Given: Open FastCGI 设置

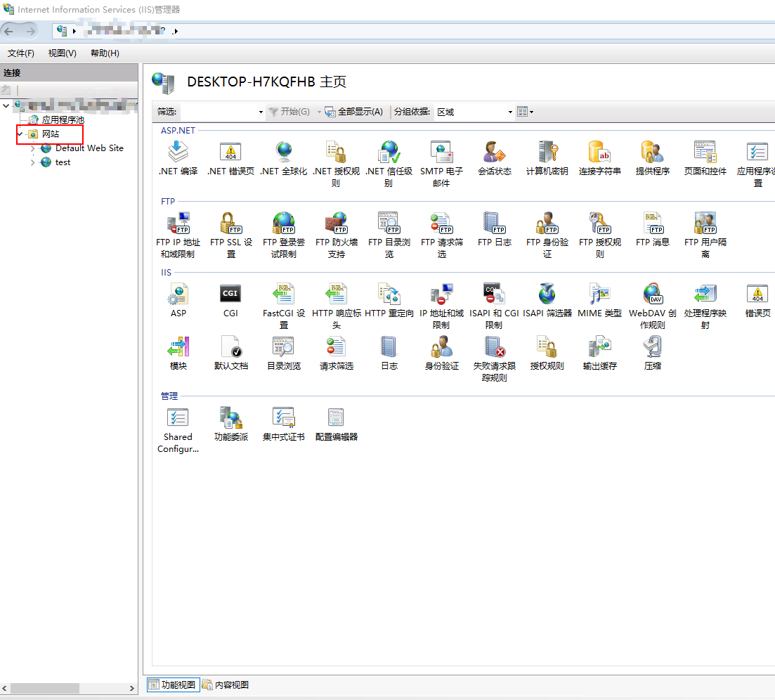Looking at the screenshot, I should (x=284, y=306).
